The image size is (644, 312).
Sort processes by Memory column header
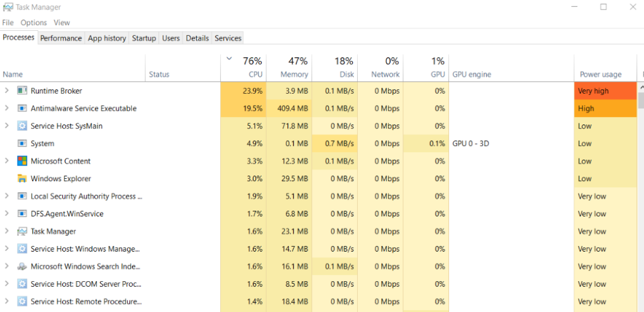[x=289, y=68]
